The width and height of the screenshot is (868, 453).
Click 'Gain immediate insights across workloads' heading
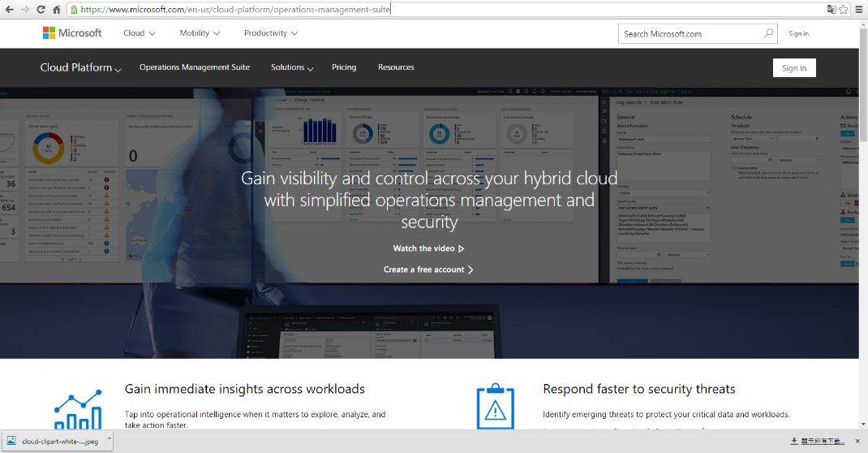pos(245,390)
